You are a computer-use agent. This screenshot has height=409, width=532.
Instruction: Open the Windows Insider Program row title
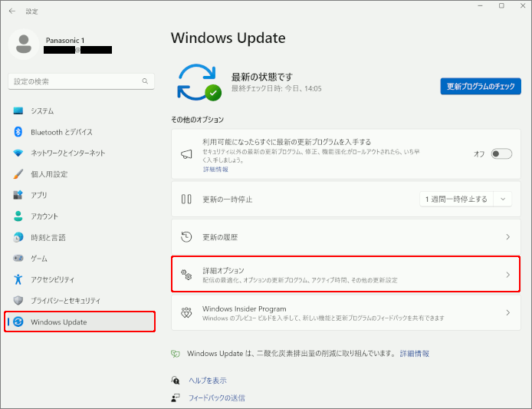(x=245, y=308)
